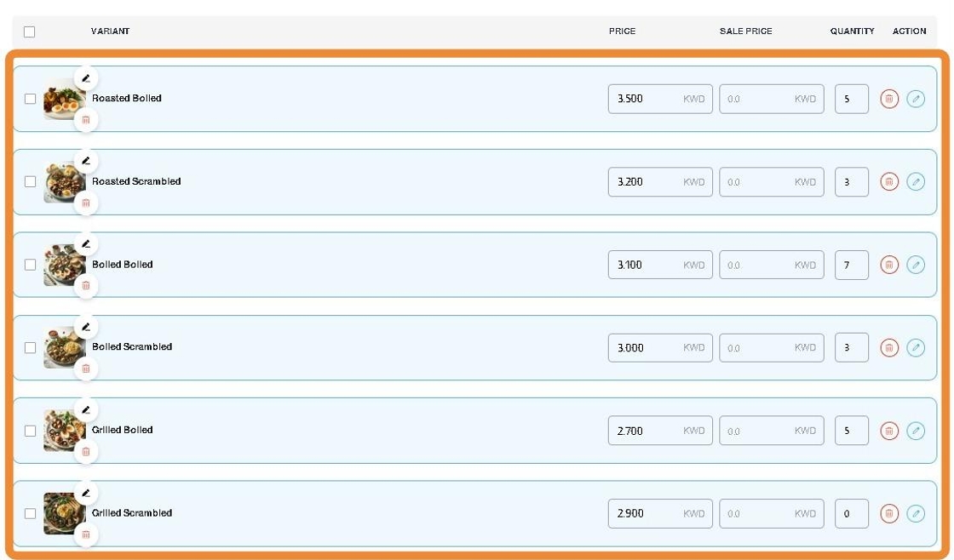Viewport: 954px width, 560px height.
Task: Edit the Roasted Boiled variant row
Action: point(916,99)
